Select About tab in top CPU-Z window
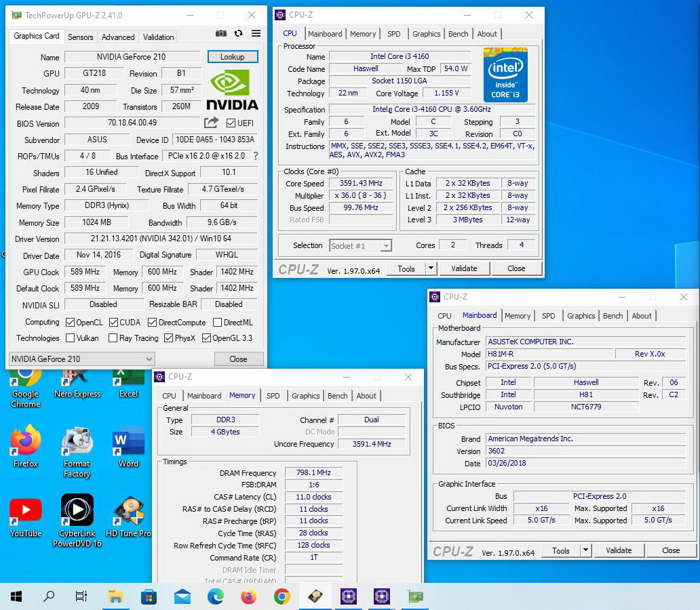 tap(486, 34)
